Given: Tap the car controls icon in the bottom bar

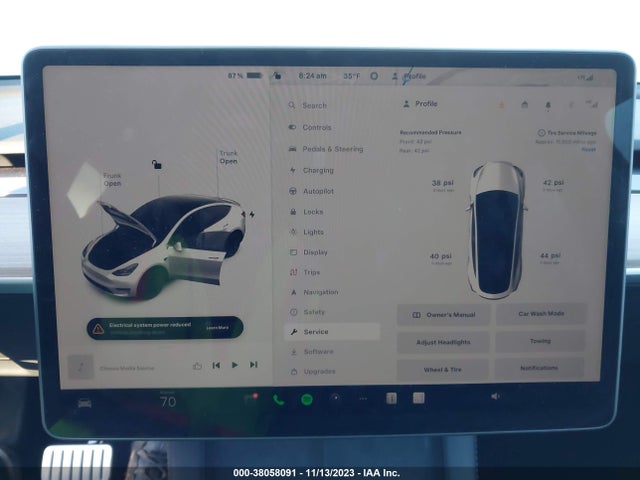Looking at the screenshot, I should coord(84,403).
